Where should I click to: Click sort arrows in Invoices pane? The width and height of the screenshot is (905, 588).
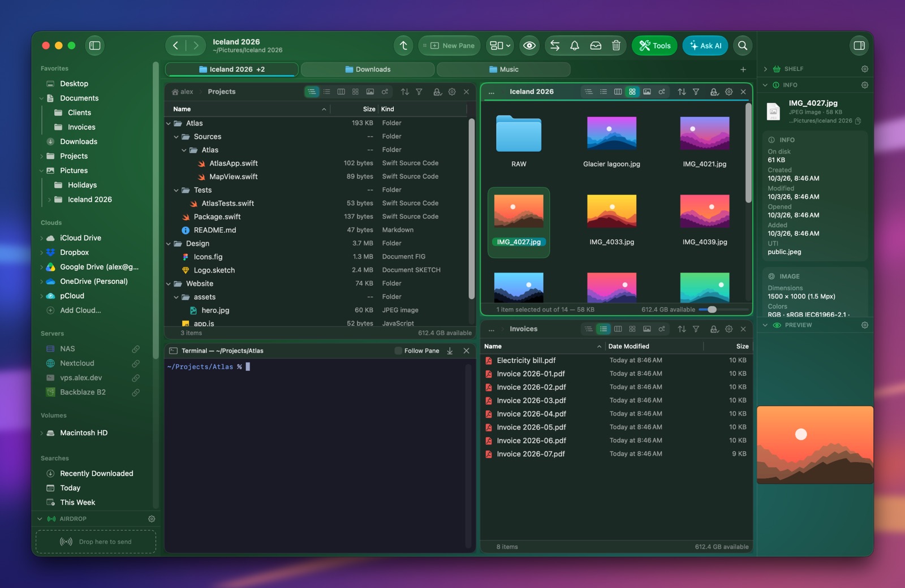(682, 329)
